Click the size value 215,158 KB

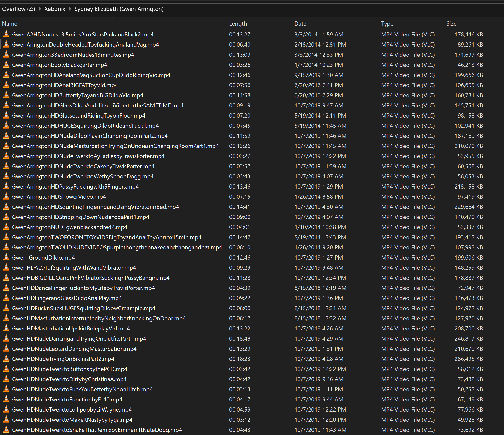pyautogui.click(x=469, y=186)
